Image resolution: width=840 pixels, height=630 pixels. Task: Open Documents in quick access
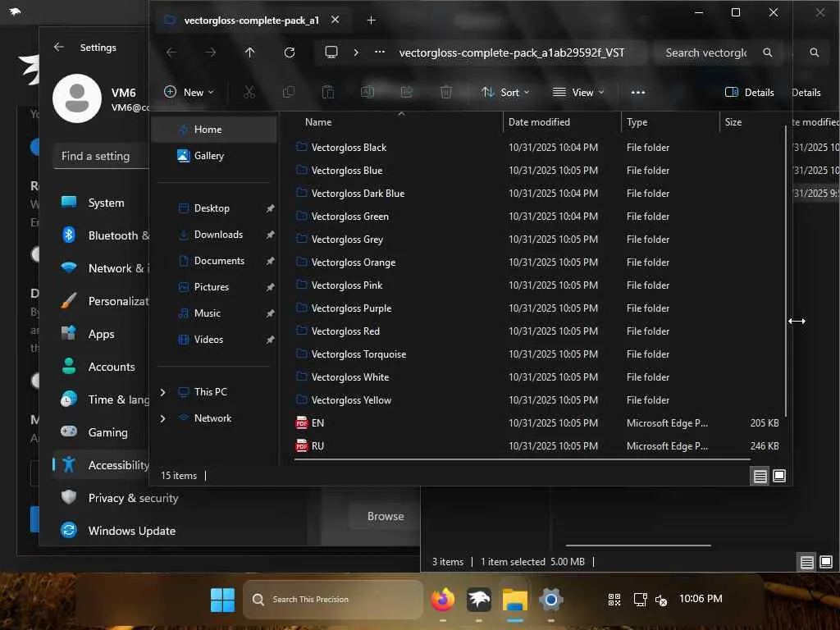(x=219, y=261)
